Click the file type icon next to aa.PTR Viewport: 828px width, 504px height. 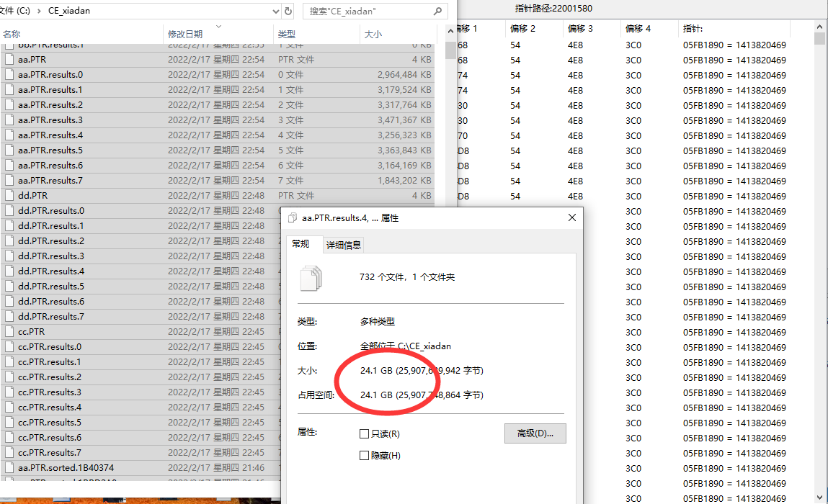(x=9, y=59)
